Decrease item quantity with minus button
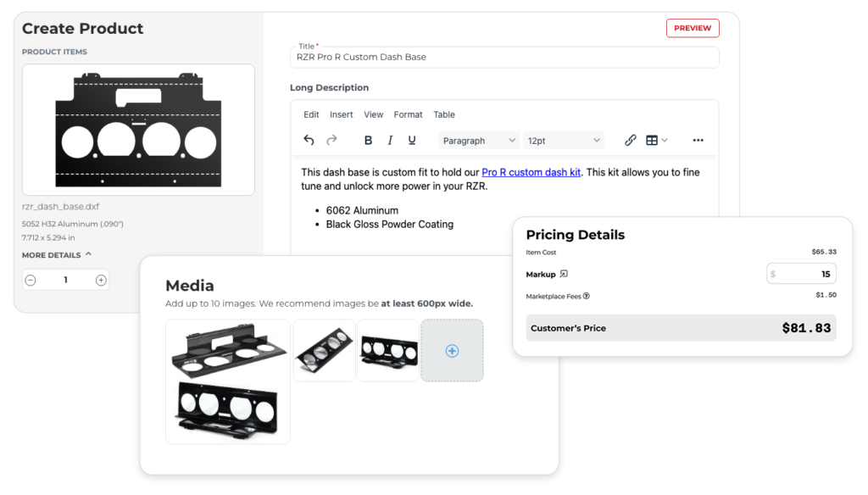The width and height of the screenshot is (868, 495). pyautogui.click(x=31, y=280)
